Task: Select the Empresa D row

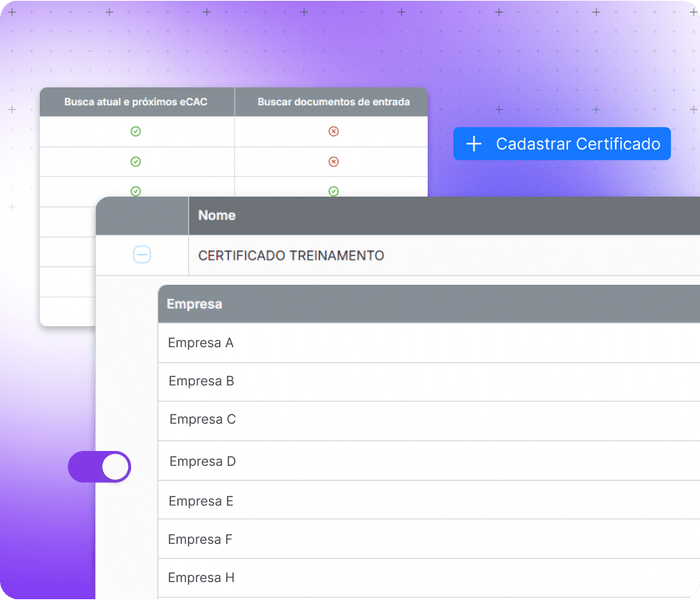Action: tap(429, 460)
